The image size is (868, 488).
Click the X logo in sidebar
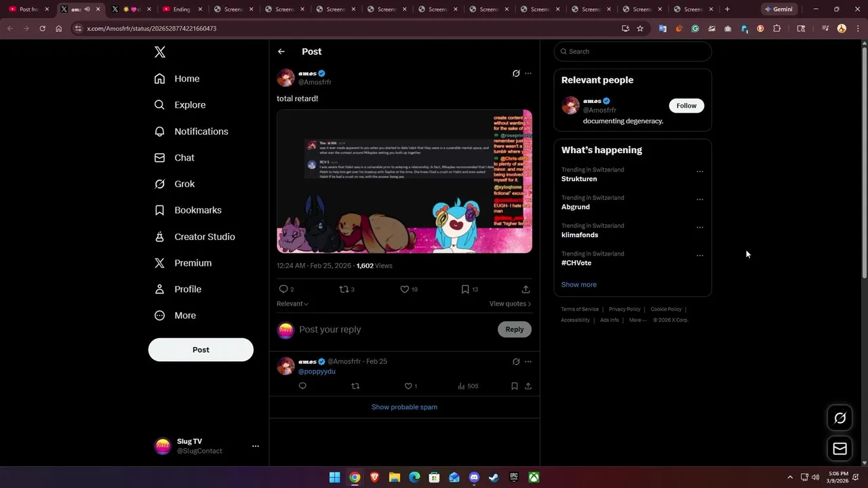tap(159, 52)
